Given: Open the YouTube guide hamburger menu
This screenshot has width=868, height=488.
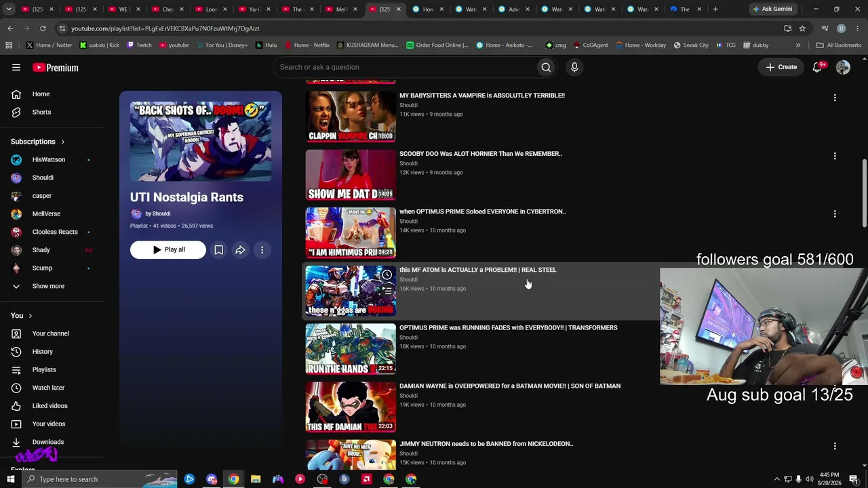Looking at the screenshot, I should 16,67.
